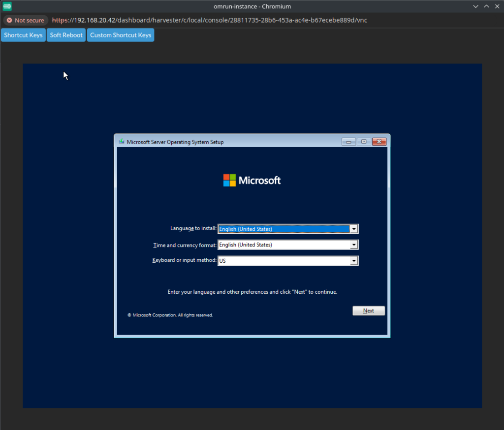Click the setup dialog title bar icon
The width and height of the screenshot is (504, 430).
click(122, 141)
